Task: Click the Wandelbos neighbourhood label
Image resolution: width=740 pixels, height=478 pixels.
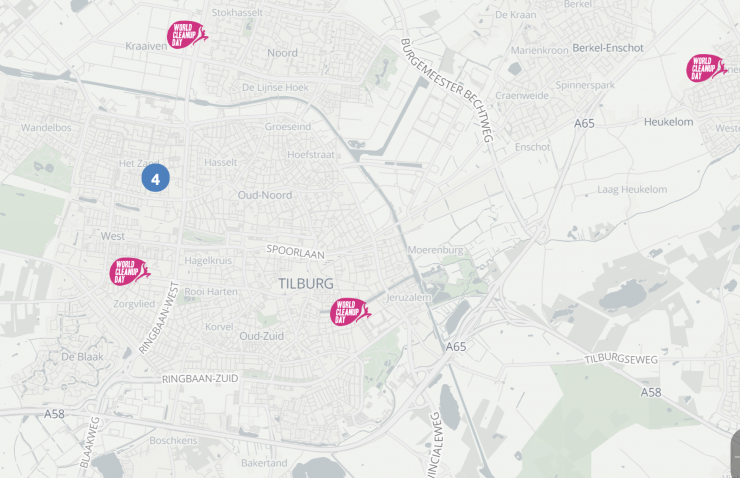Action: pos(46,127)
